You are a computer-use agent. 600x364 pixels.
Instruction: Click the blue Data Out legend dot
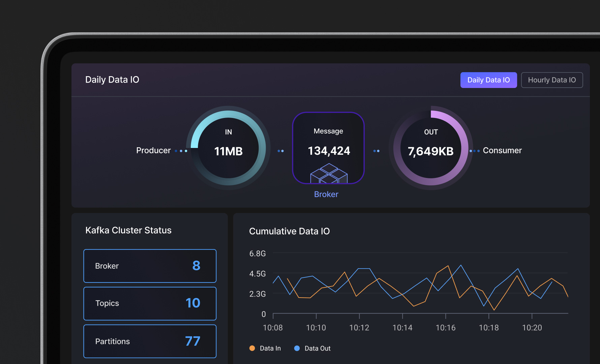[x=297, y=348]
